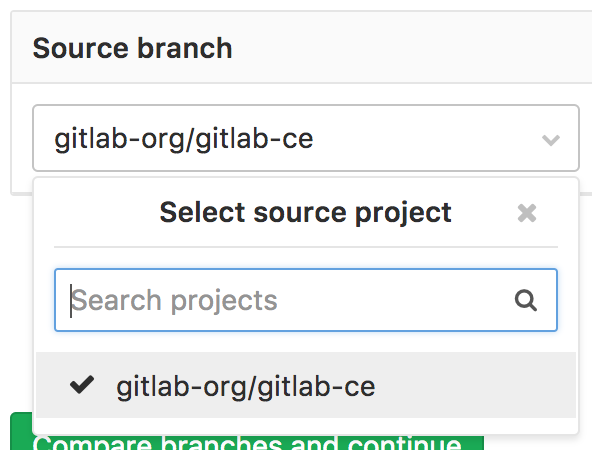This screenshot has height=450, width=592.
Task: Toggle the selected gitlab-org/gitlab-ce checkmark entry
Action: (x=306, y=385)
